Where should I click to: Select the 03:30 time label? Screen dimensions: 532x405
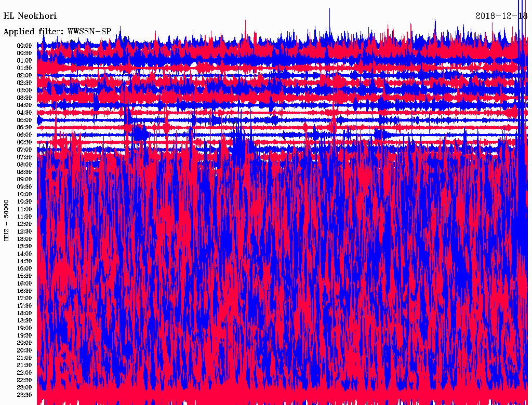[24, 98]
